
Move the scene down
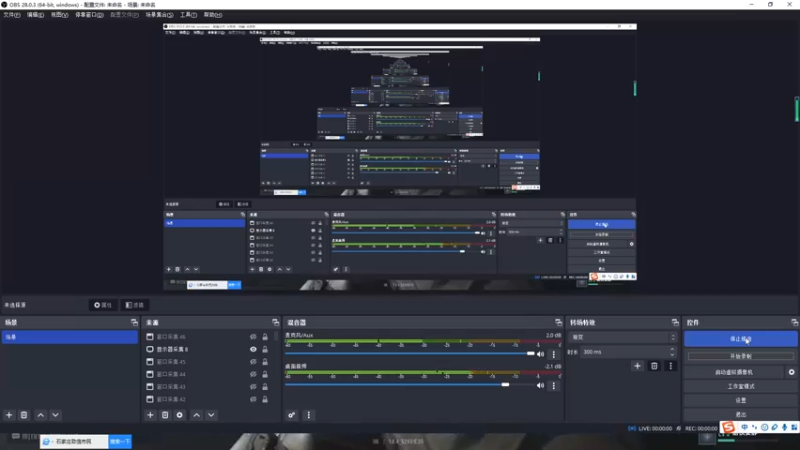tap(55, 415)
